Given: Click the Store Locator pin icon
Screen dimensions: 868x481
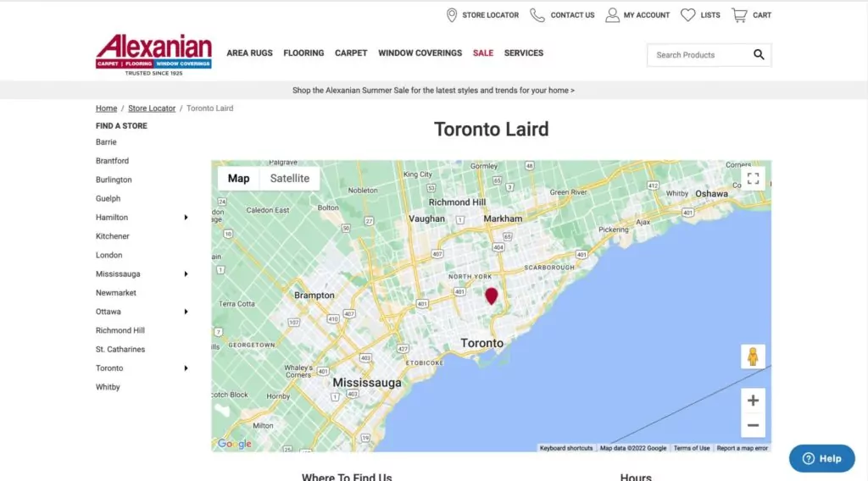Looking at the screenshot, I should pos(452,15).
